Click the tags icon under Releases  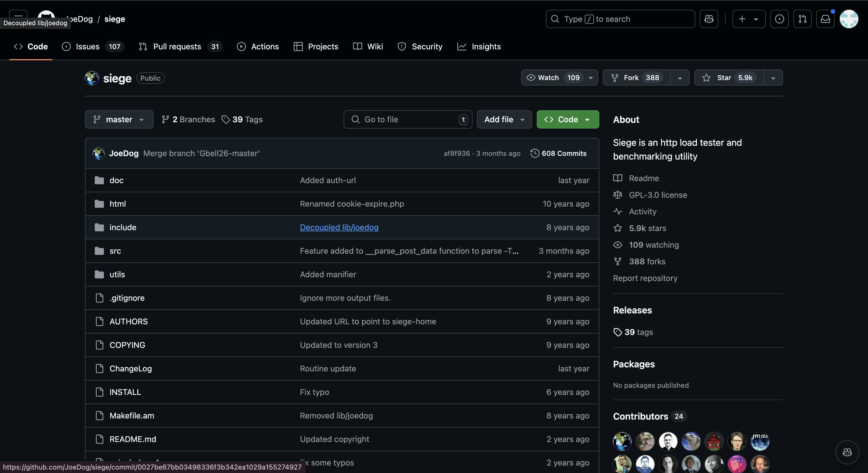[618, 332]
